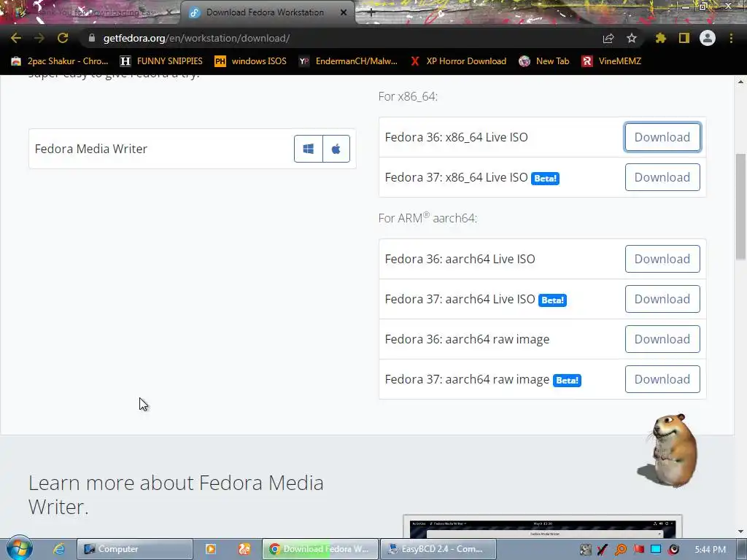
Task: Open the media player taskbar icon
Action: pos(211,549)
